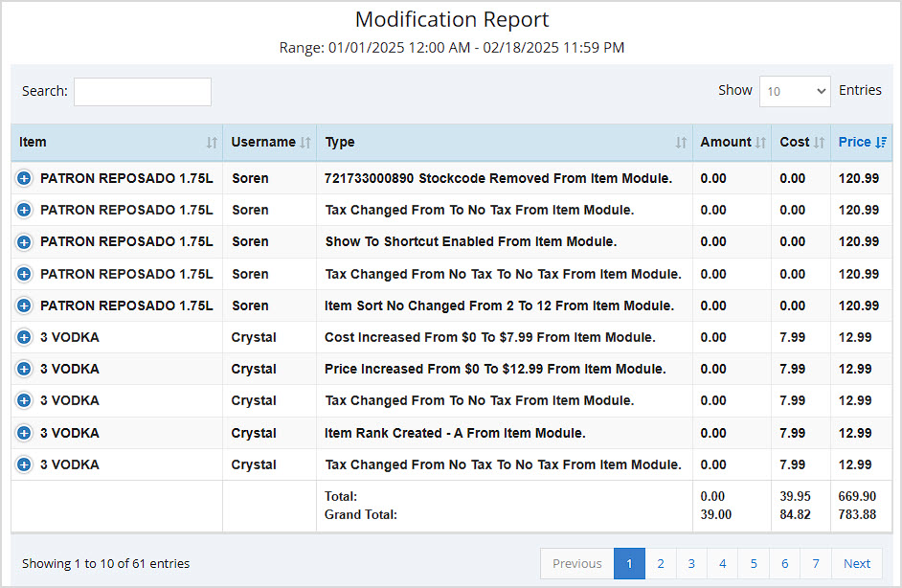Click the Previous pagination button
The image size is (902, 588).
point(577,563)
